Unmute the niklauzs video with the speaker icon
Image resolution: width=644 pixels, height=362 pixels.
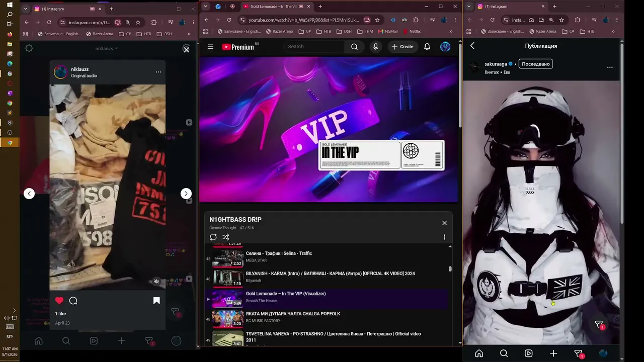[156, 282]
